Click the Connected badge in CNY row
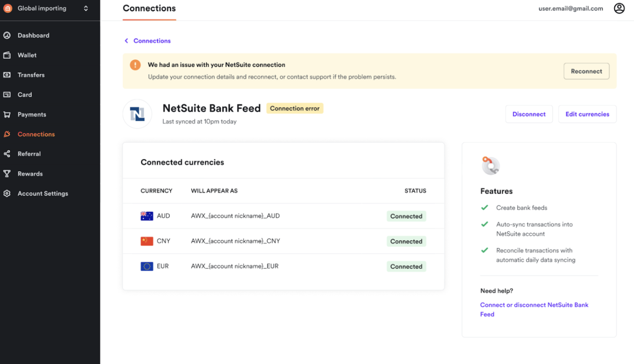634x364 pixels. click(406, 241)
